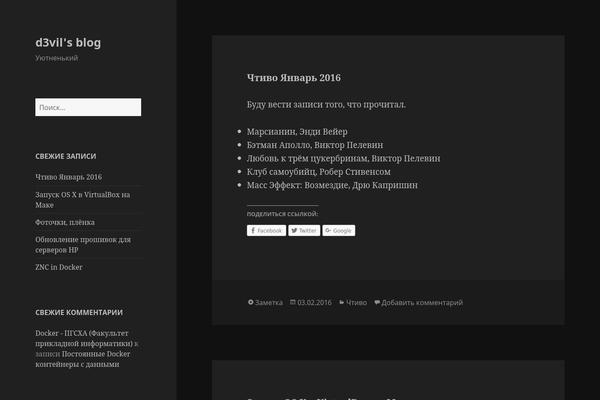Click the Свежие записи sidebar heading

click(66, 155)
